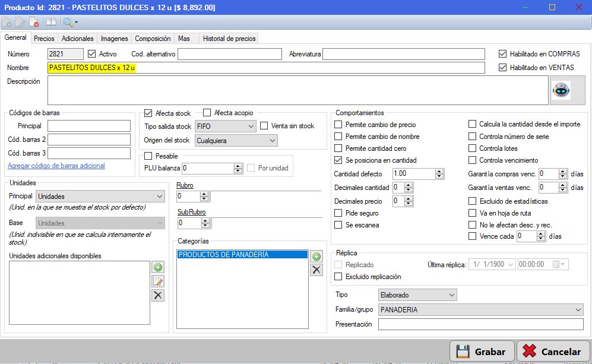Adjust the Rubro number spinner
The width and height of the screenshot is (592, 364).
pos(204,197)
